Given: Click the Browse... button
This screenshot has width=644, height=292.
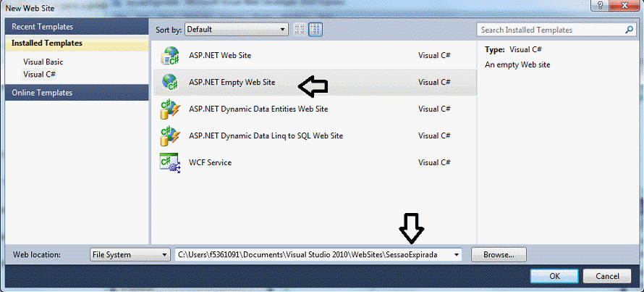Looking at the screenshot, I should click(499, 254).
